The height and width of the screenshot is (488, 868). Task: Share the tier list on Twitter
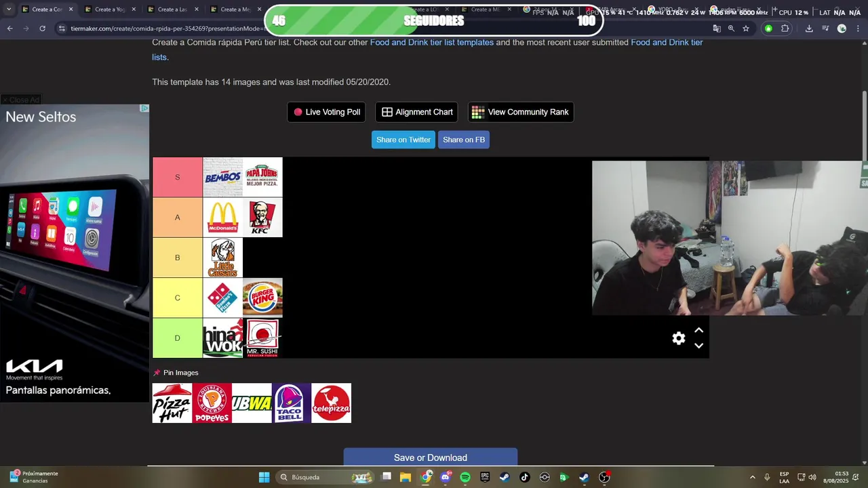[x=403, y=140]
